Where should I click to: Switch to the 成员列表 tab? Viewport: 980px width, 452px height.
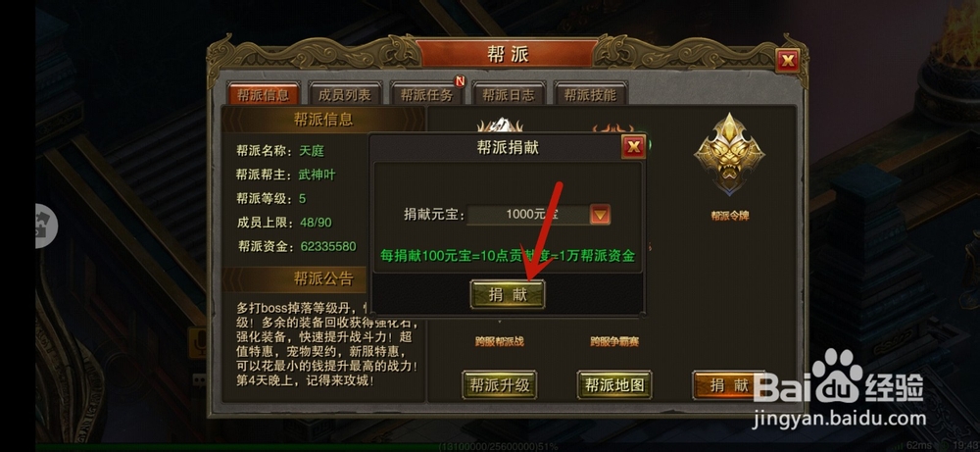click(x=344, y=95)
